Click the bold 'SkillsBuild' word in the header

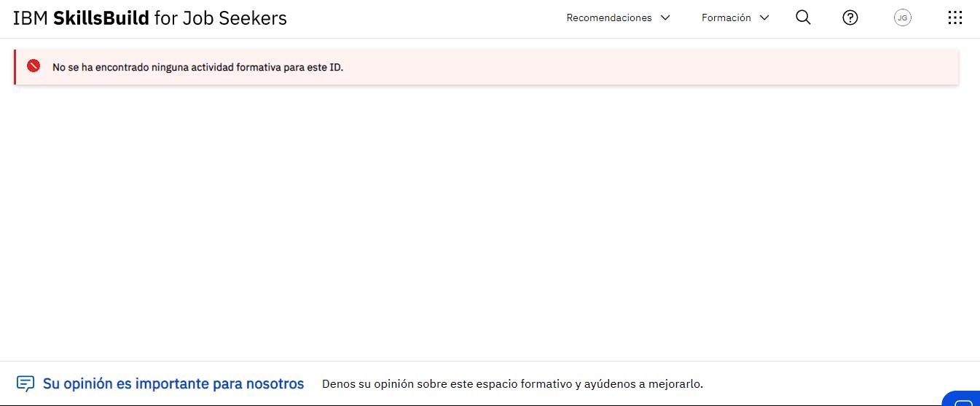point(101,18)
